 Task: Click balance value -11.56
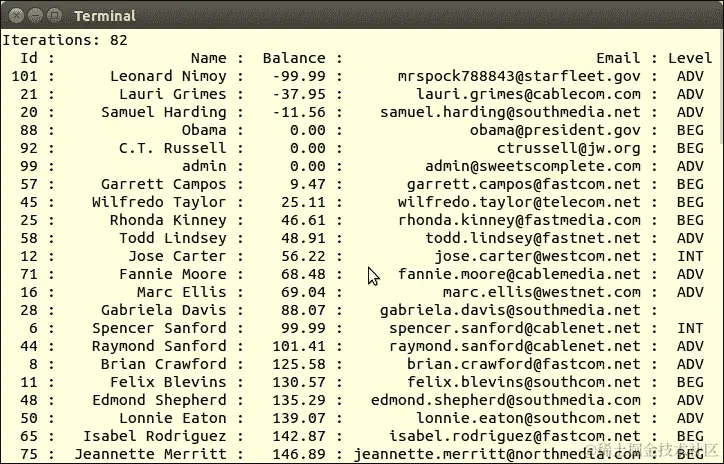[299, 112]
